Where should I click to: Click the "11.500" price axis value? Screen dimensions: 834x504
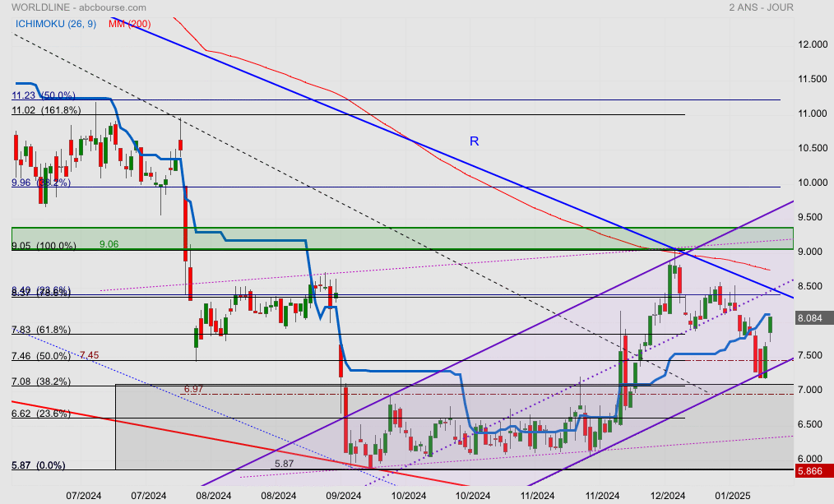pos(813,79)
